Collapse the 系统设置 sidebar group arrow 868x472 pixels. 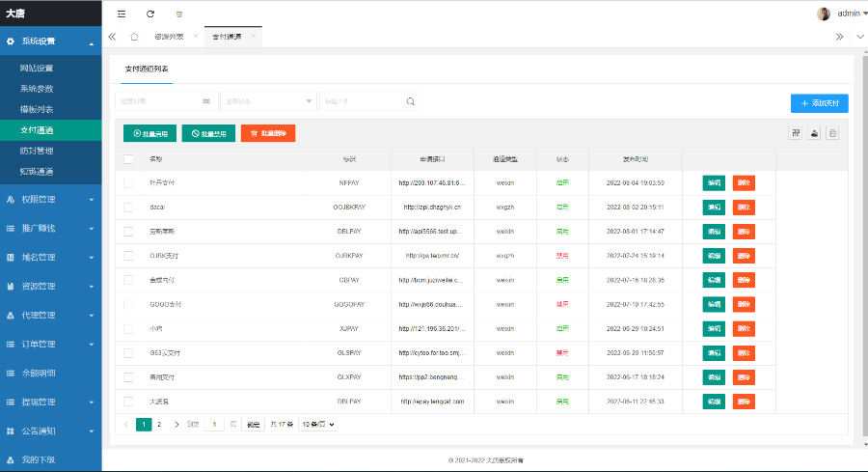[92, 43]
